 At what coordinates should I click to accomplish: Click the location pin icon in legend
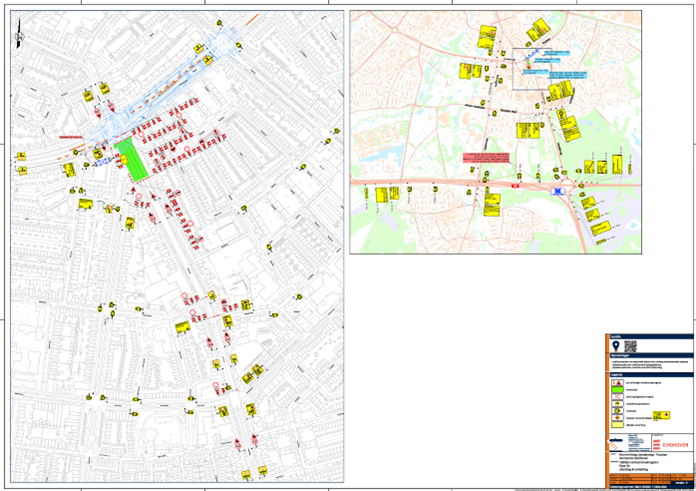click(615, 346)
